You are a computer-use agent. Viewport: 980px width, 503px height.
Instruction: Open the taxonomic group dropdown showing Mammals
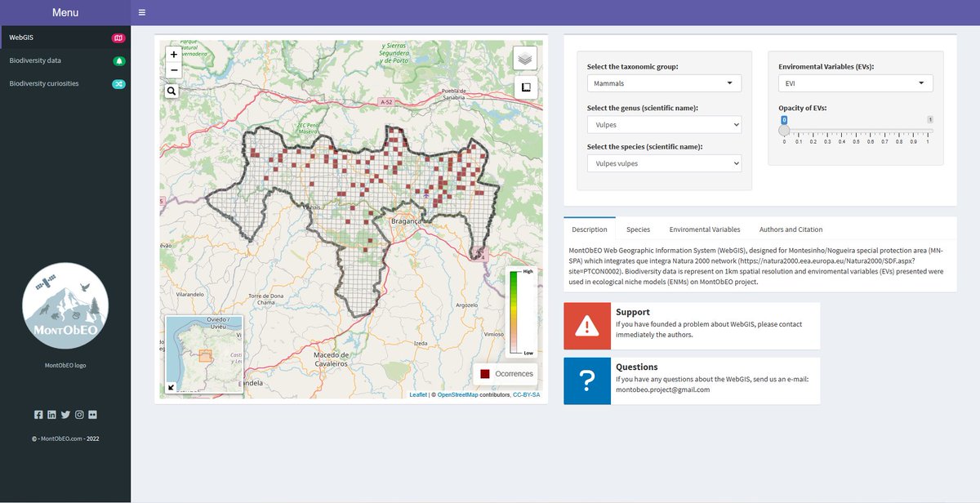(x=664, y=83)
